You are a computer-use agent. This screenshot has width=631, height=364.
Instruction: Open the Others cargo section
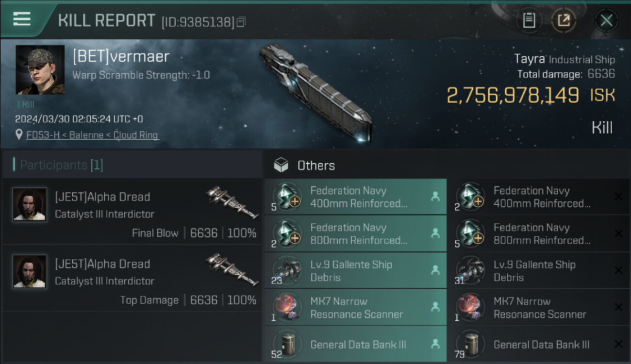pyautogui.click(x=315, y=165)
